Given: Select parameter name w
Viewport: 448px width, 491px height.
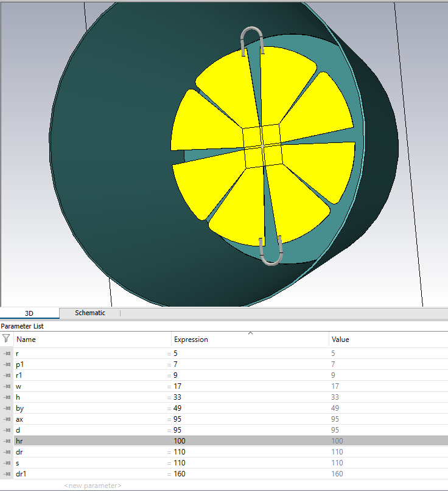Looking at the screenshot, I should pos(18,386).
